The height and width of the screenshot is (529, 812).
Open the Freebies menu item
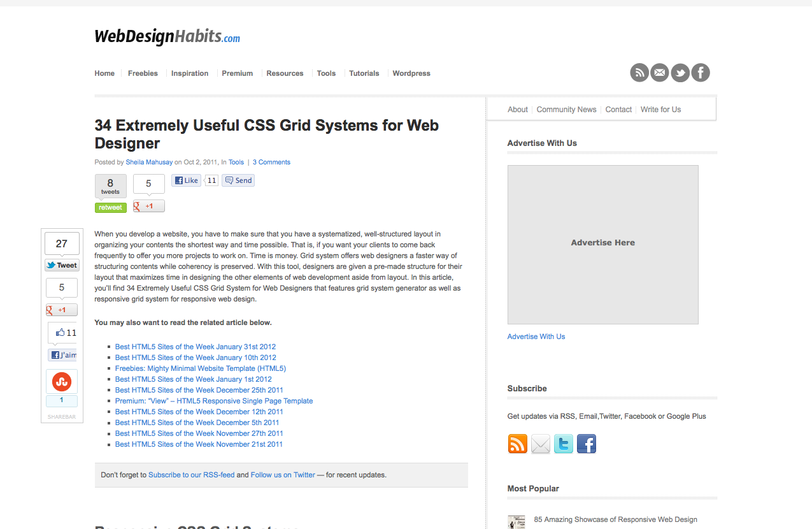click(143, 73)
